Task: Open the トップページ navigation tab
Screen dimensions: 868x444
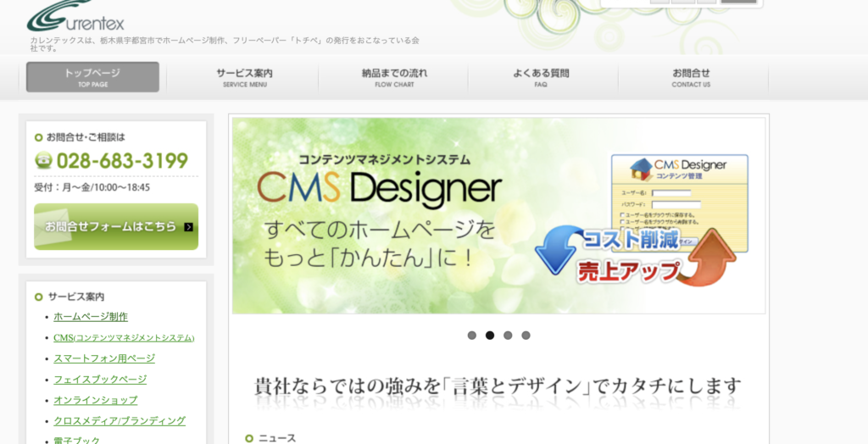Action: [x=92, y=77]
